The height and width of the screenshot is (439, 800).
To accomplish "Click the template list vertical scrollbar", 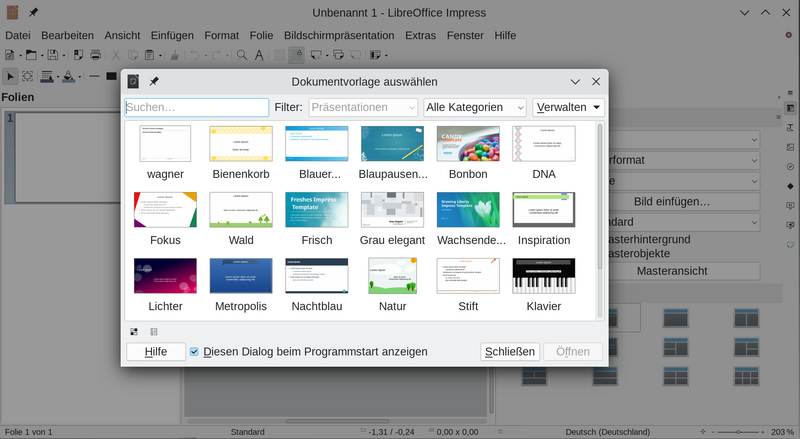I will pyautogui.click(x=600, y=197).
